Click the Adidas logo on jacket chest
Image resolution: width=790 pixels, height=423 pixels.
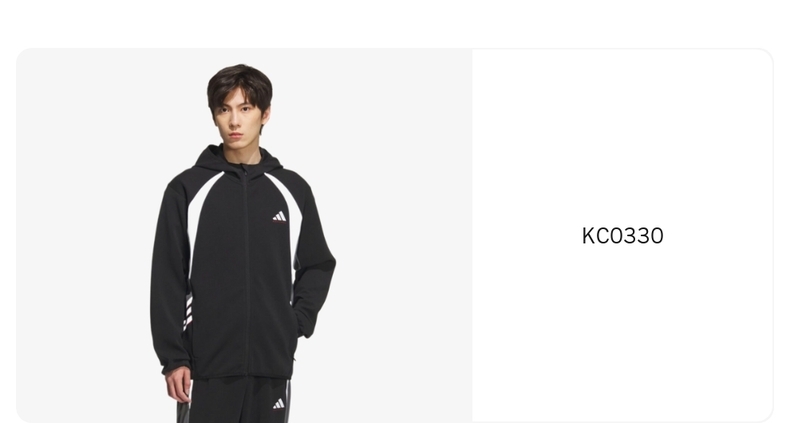[280, 217]
